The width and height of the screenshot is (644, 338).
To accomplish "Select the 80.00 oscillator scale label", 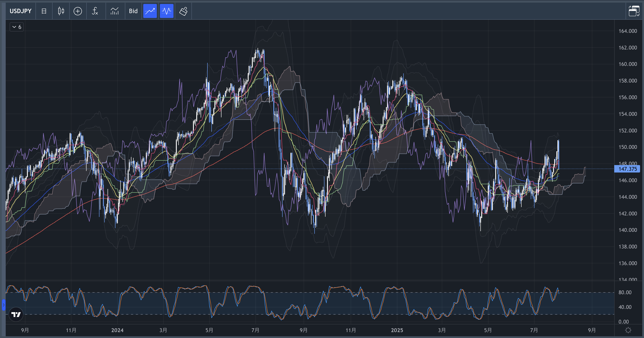I will (x=625, y=292).
